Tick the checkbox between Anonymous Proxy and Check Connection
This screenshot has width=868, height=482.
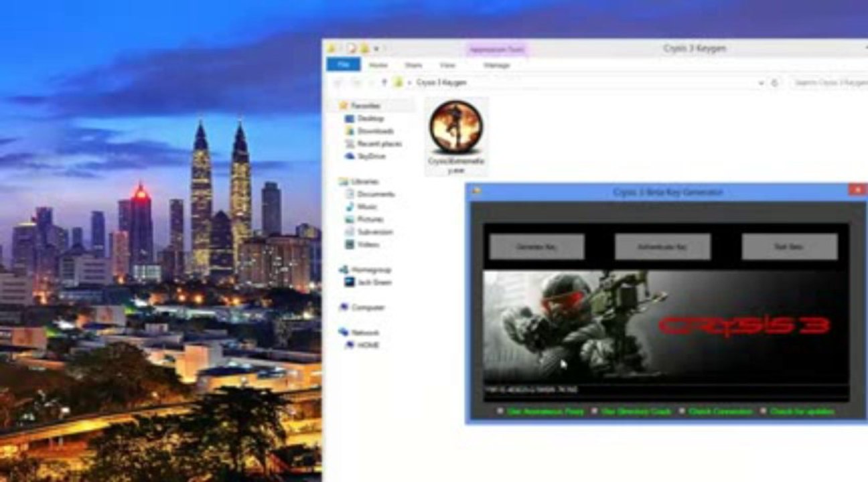point(594,411)
